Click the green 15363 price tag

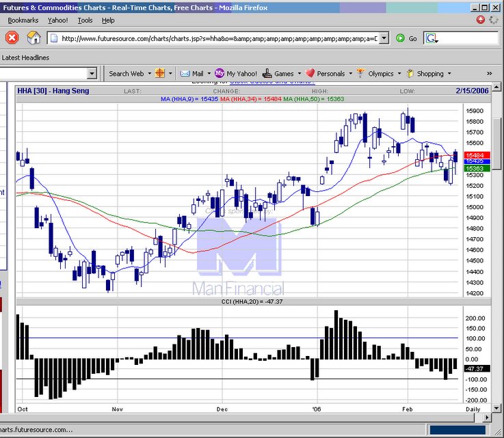[x=477, y=168]
